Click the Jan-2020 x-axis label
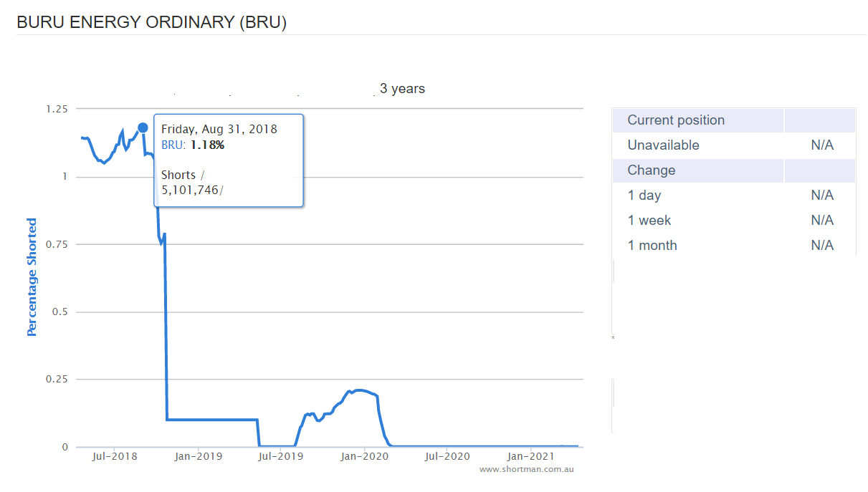Screen dimensions: 868x492 click(x=364, y=456)
